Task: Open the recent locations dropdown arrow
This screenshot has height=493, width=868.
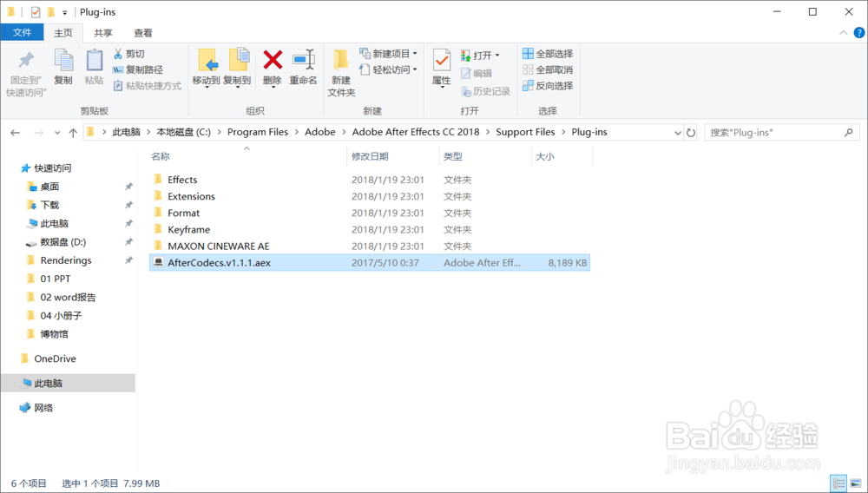Action: [57, 133]
